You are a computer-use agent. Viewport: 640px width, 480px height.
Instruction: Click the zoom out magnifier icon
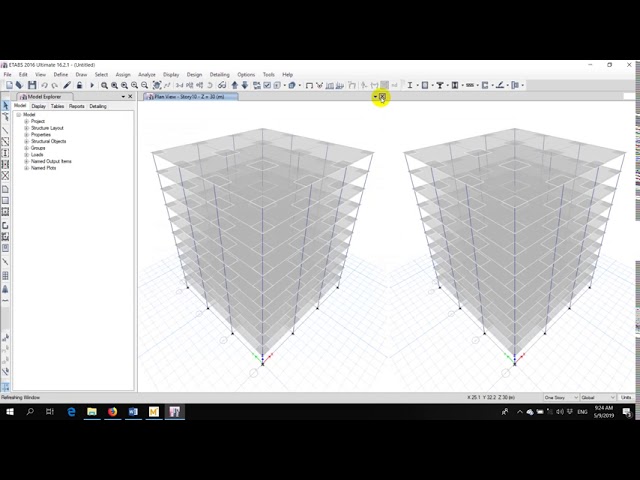(144, 85)
